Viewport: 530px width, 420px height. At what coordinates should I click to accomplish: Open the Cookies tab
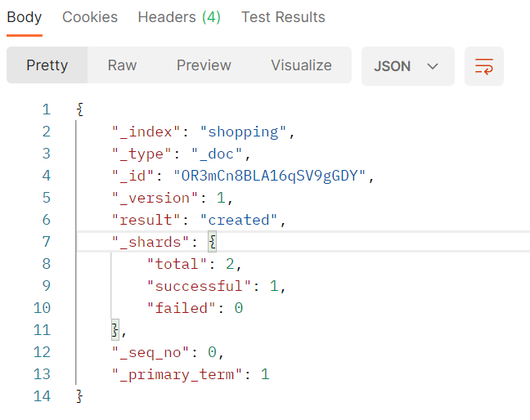(x=90, y=17)
